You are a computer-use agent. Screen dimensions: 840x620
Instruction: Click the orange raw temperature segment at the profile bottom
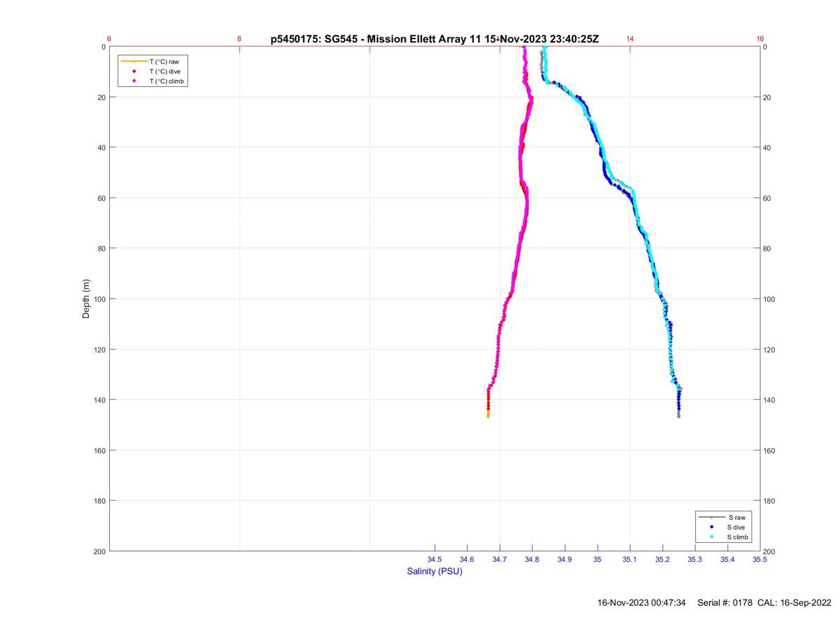coord(488,415)
